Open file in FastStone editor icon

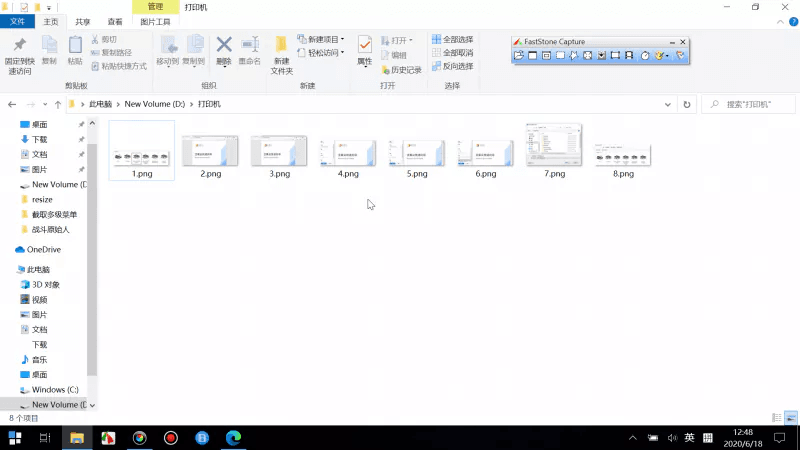point(519,55)
